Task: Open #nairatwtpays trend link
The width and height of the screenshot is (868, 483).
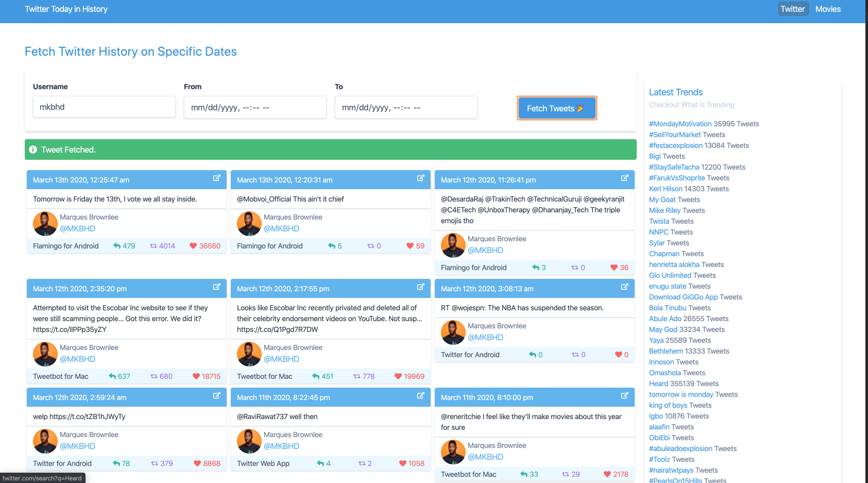Action: click(671, 470)
